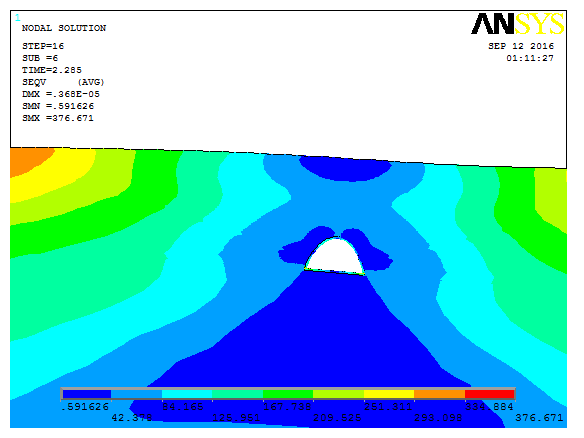Click the red legend swatch
This screenshot has height=438, width=584.
(489, 394)
